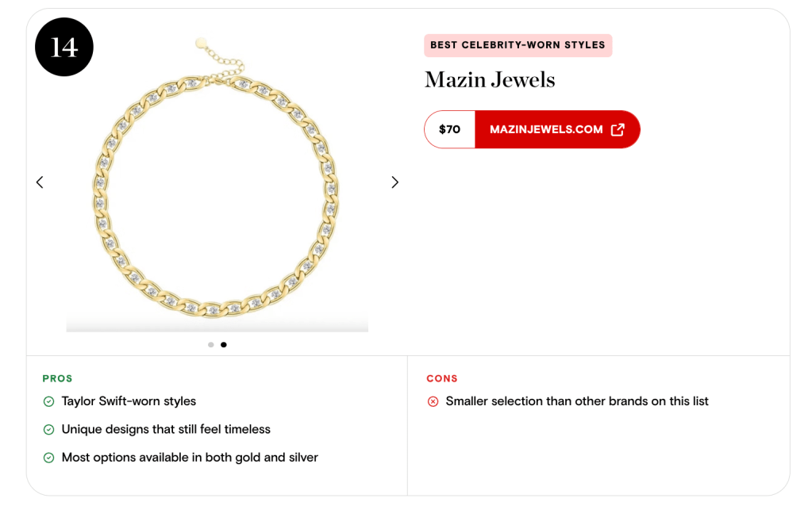Image resolution: width=812 pixels, height=506 pixels.
Task: Click the black number 14 badge
Action: pos(64,48)
